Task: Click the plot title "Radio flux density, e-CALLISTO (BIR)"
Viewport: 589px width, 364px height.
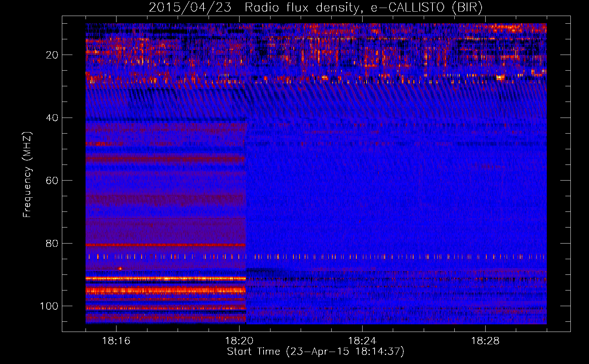Action: (363, 8)
